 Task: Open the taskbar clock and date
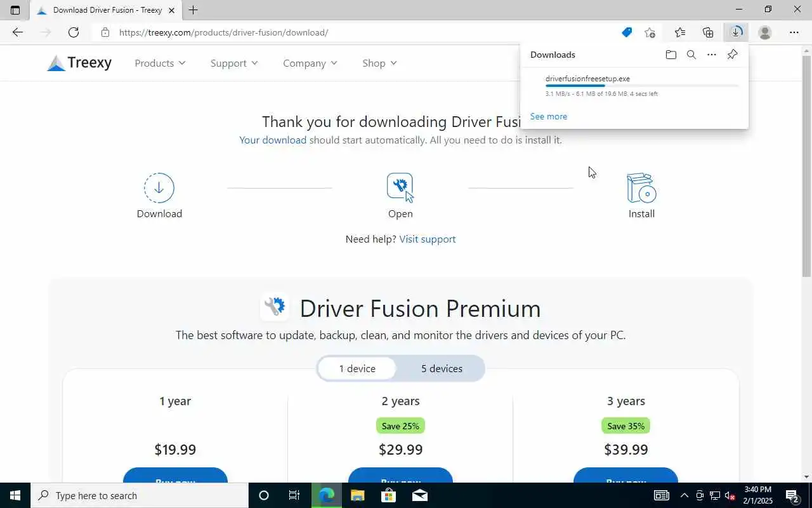tap(757, 495)
